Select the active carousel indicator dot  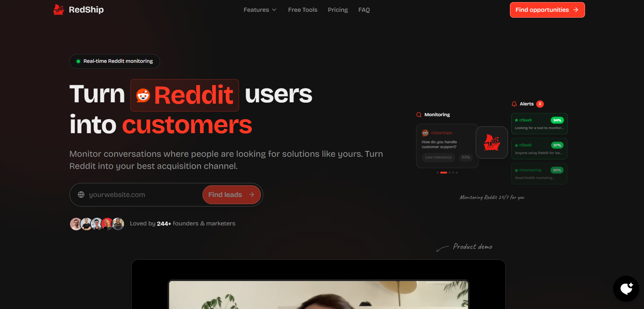pyautogui.click(x=444, y=172)
